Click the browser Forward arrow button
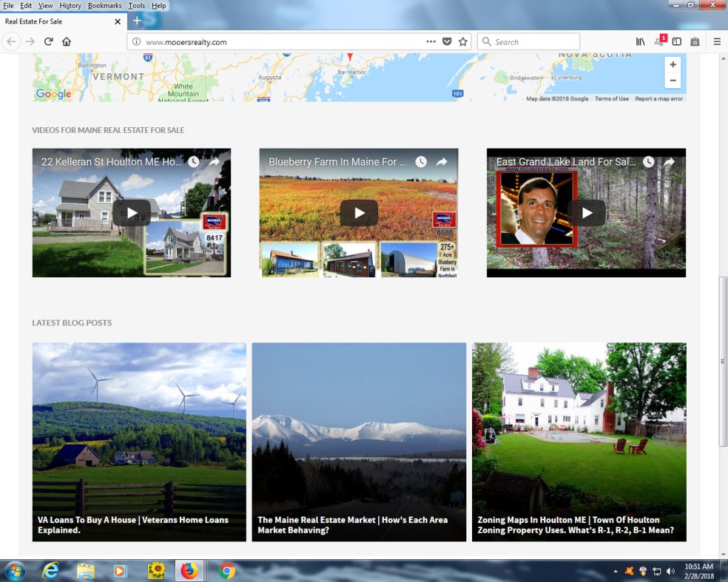Viewport: 728px width, 582px height. (30, 42)
